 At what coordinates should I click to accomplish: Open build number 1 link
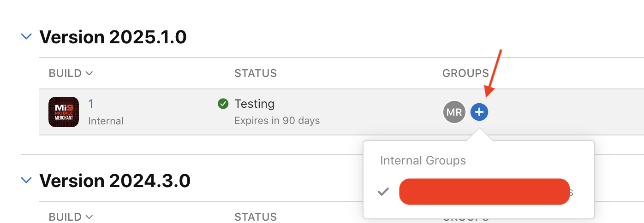pos(91,104)
